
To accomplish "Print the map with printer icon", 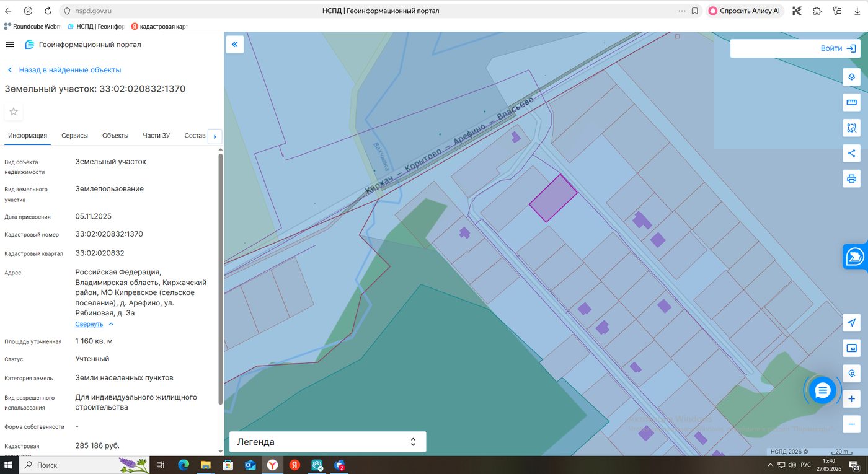I will pos(851,179).
